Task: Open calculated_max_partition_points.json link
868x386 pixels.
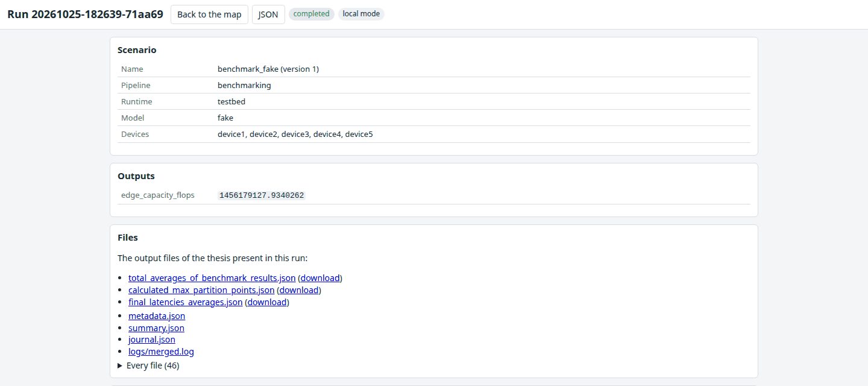Action: pos(201,290)
